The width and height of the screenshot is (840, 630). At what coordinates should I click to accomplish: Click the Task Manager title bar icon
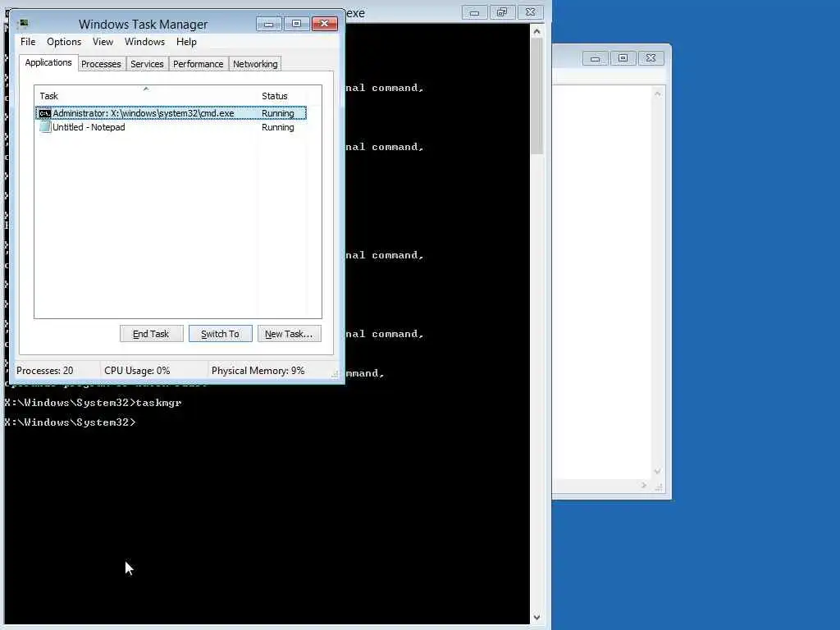(x=24, y=24)
